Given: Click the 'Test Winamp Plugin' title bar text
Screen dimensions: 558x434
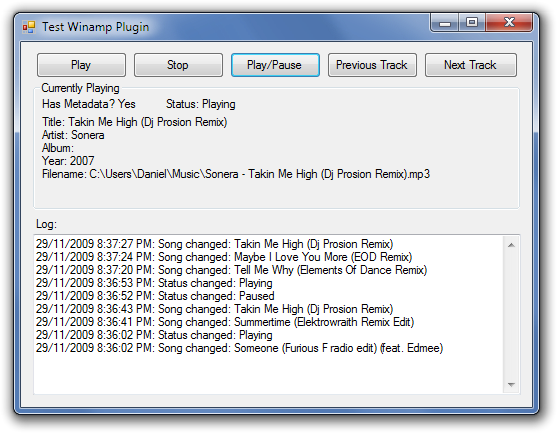Looking at the screenshot, I should (95, 27).
